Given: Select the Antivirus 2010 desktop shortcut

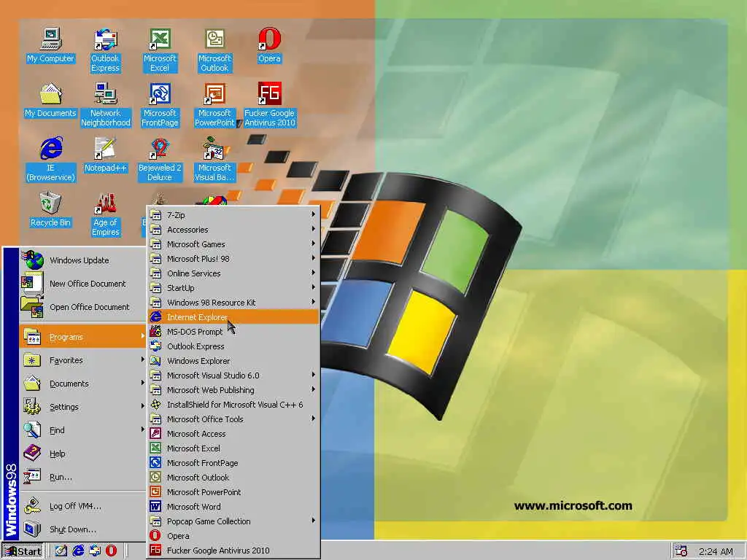Looking at the screenshot, I should pyautogui.click(x=270, y=105).
